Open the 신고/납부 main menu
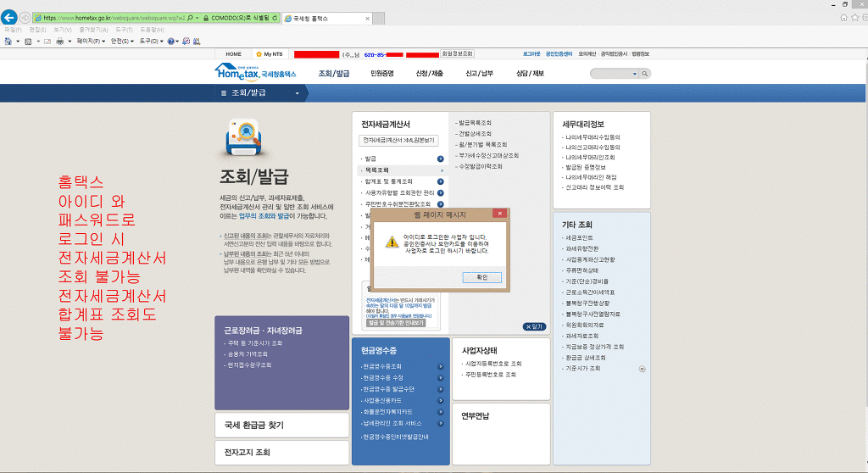The image size is (868, 473). [x=479, y=74]
